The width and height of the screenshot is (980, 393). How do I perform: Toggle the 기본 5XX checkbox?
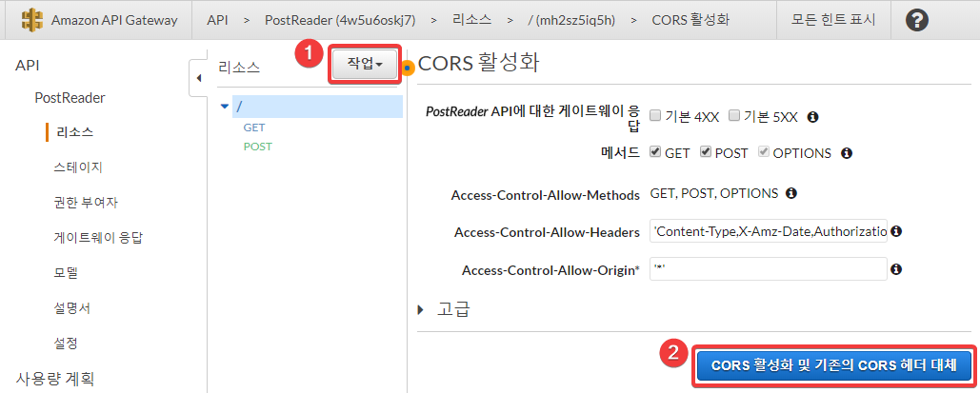(x=734, y=115)
